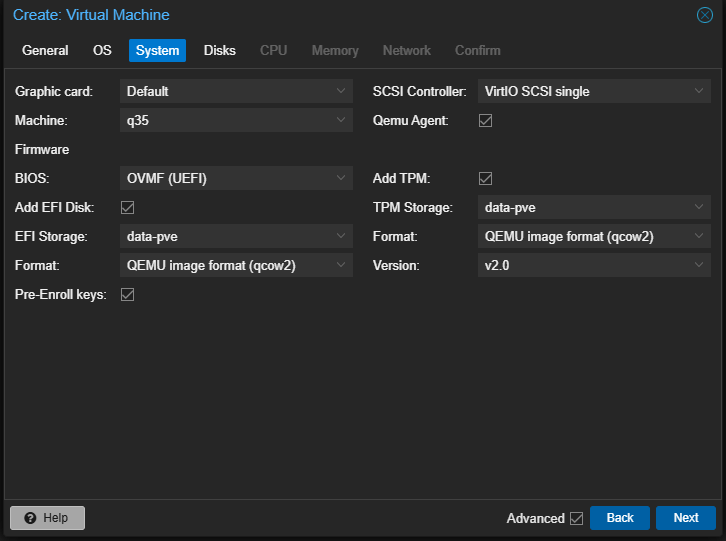Toggle the Advanced options checkbox
Screen dimensions: 726x541
[576, 518]
